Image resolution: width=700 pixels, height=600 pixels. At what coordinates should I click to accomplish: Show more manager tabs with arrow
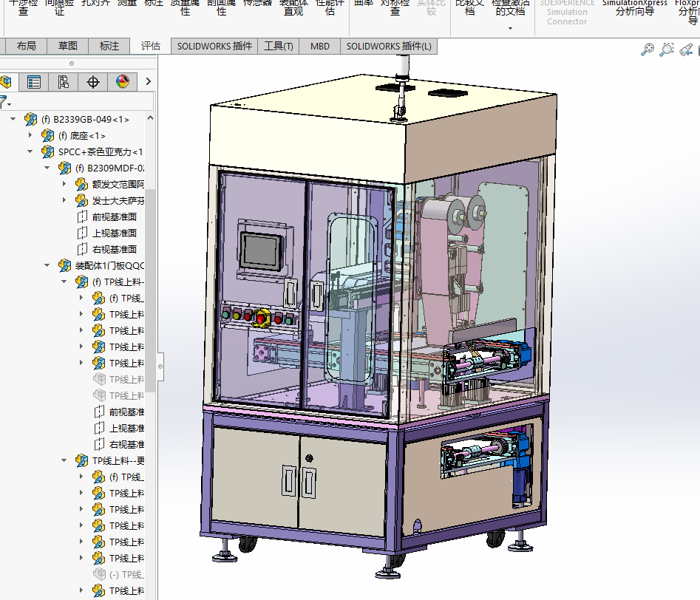click(x=148, y=82)
